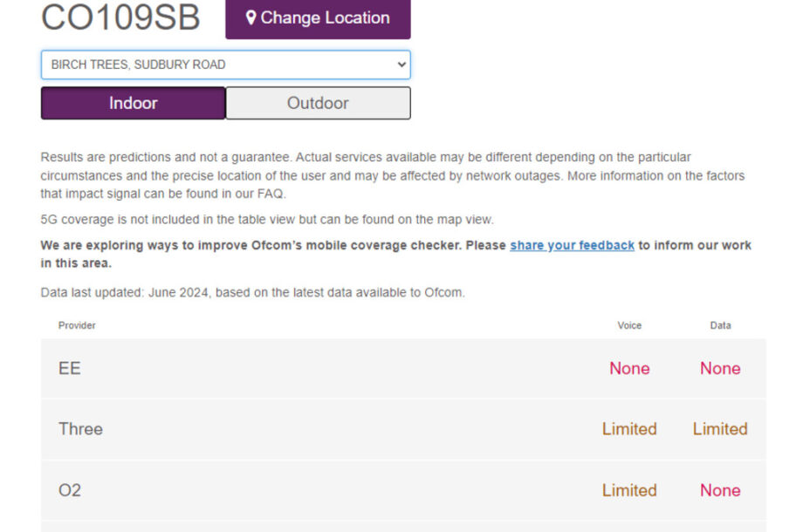Click O2's Data None result
Image resolution: width=803 pixels, height=532 pixels.
coord(720,490)
